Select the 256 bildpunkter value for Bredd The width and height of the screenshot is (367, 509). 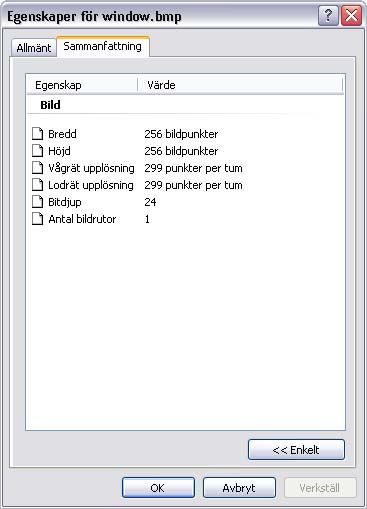click(181, 134)
